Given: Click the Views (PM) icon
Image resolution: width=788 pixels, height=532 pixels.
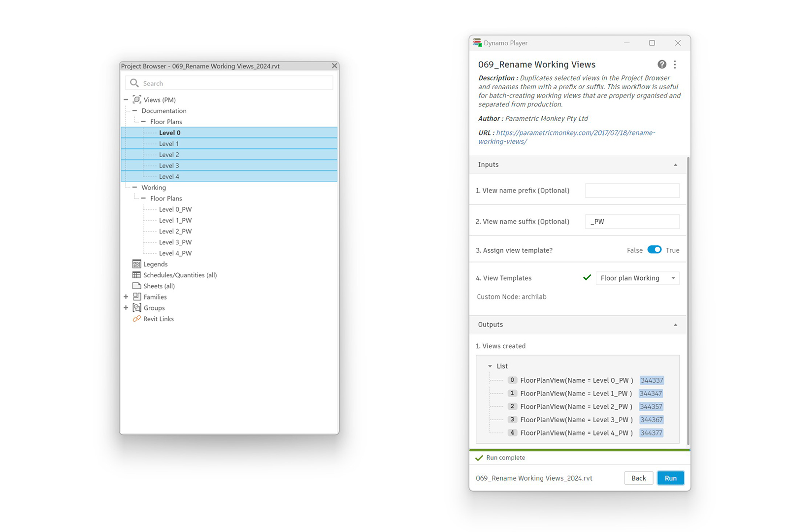Looking at the screenshot, I should (137, 100).
